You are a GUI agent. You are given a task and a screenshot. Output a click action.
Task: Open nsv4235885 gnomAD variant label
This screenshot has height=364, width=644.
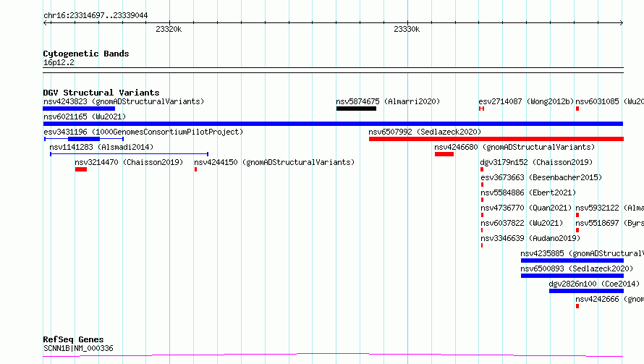point(582,253)
